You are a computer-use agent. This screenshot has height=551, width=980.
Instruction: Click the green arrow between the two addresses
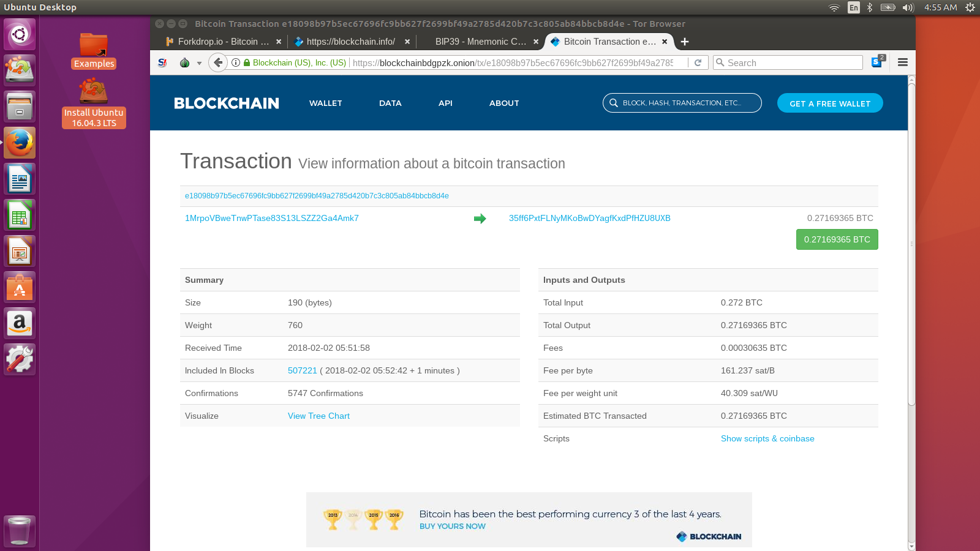[x=480, y=219]
